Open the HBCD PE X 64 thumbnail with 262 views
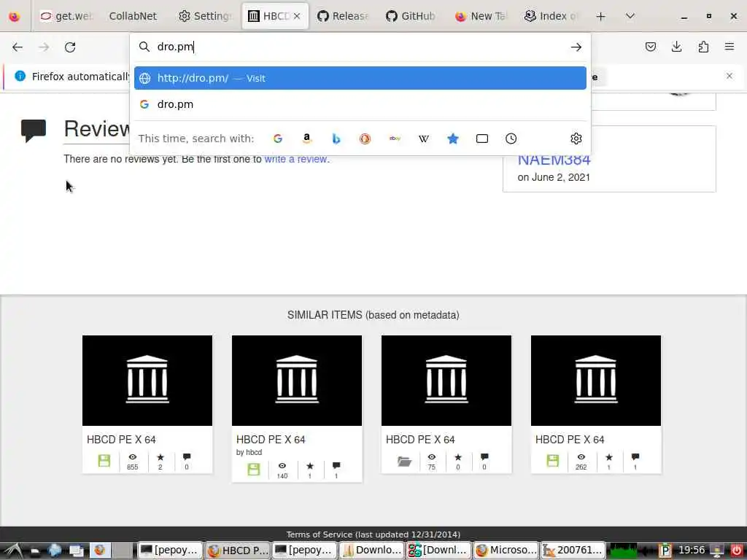This screenshot has width=747, height=560. click(x=596, y=381)
